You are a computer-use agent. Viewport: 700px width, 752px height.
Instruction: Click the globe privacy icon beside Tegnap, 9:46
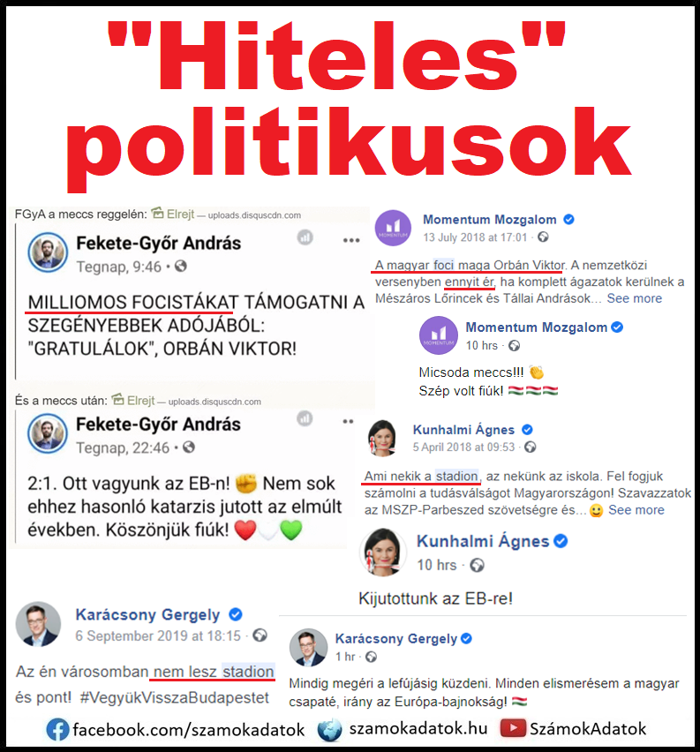(x=180, y=266)
